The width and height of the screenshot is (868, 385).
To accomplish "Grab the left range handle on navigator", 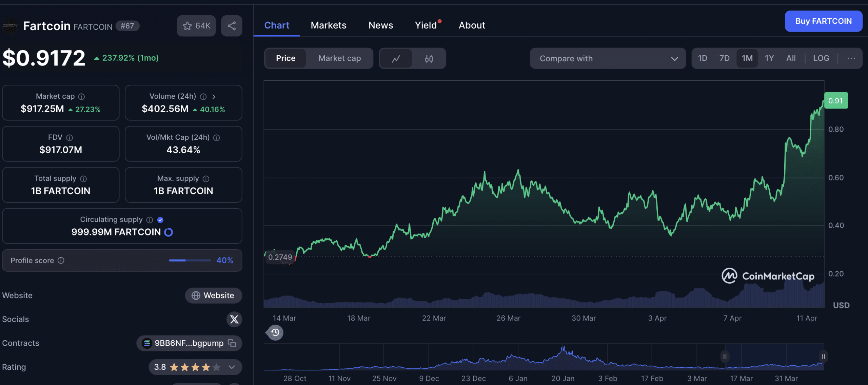I will 725,357.
